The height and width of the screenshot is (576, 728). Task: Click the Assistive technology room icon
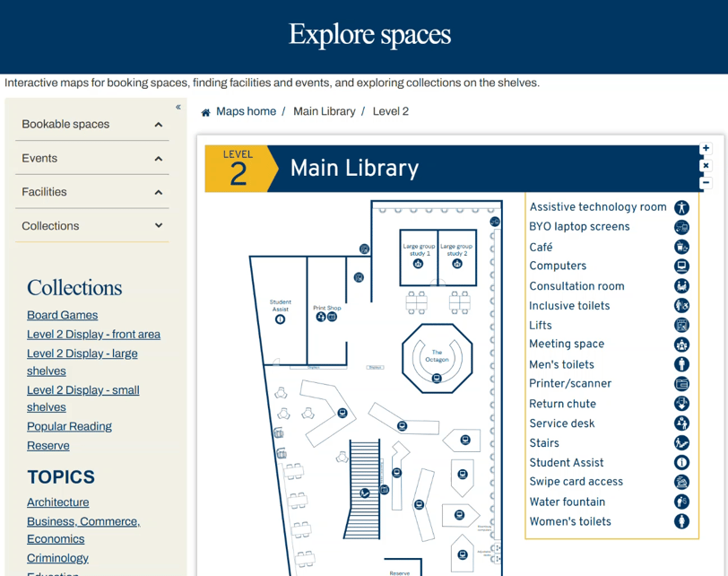pyautogui.click(x=681, y=207)
